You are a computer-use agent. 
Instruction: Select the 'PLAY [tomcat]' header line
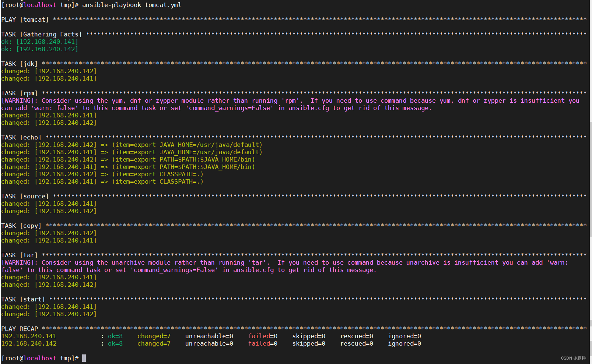294,20
